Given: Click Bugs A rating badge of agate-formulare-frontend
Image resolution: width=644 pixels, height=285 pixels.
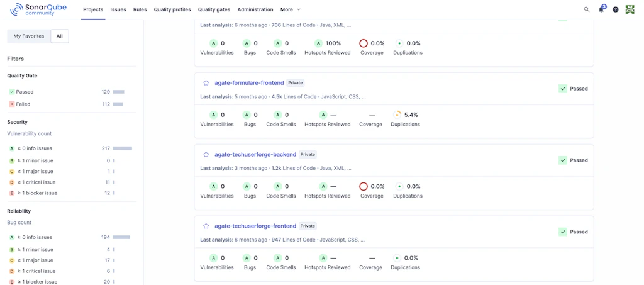Looking at the screenshot, I should pyautogui.click(x=247, y=115).
